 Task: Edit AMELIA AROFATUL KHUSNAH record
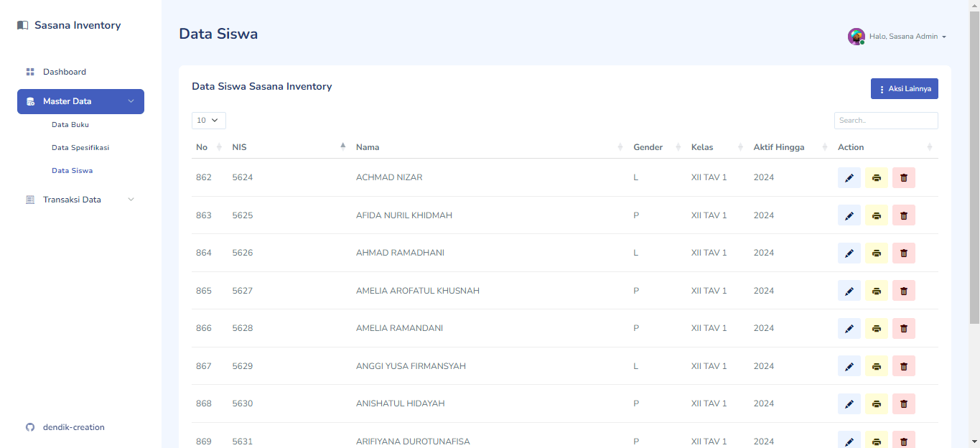pos(849,291)
